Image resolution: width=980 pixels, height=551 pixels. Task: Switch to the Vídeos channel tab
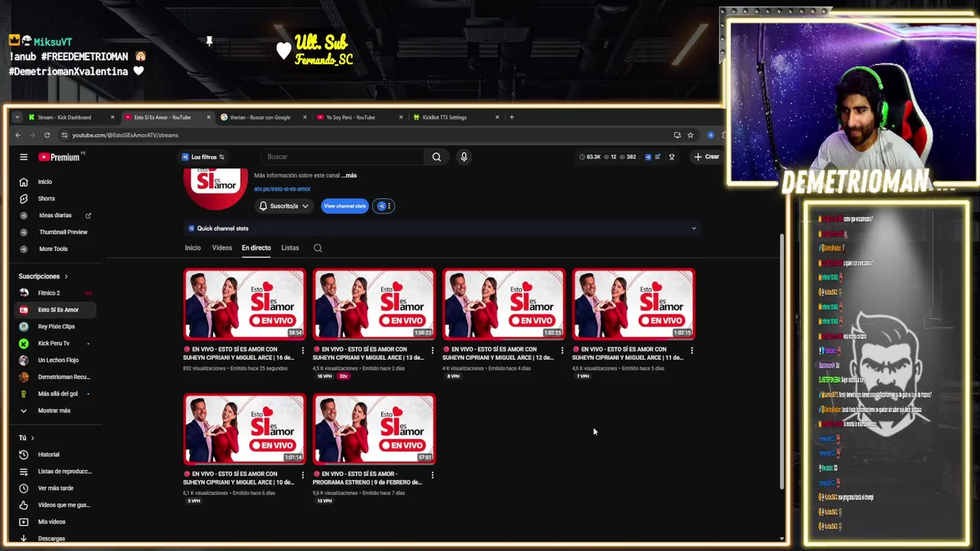coord(222,248)
